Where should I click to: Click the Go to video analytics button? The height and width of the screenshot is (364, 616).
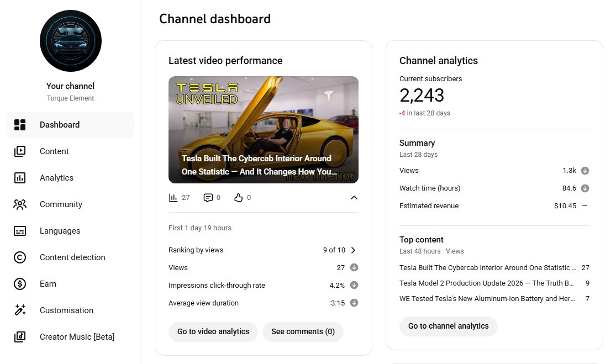click(x=213, y=332)
